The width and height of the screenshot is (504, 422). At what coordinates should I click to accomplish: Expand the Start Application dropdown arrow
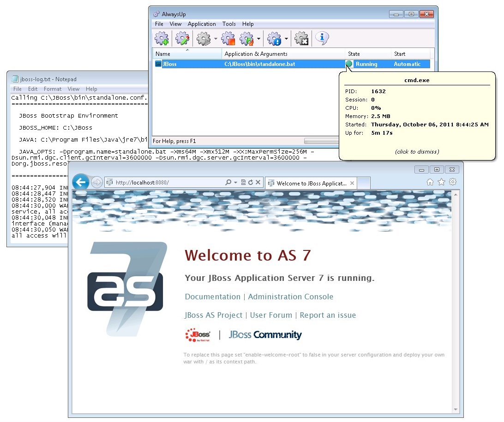pos(216,39)
